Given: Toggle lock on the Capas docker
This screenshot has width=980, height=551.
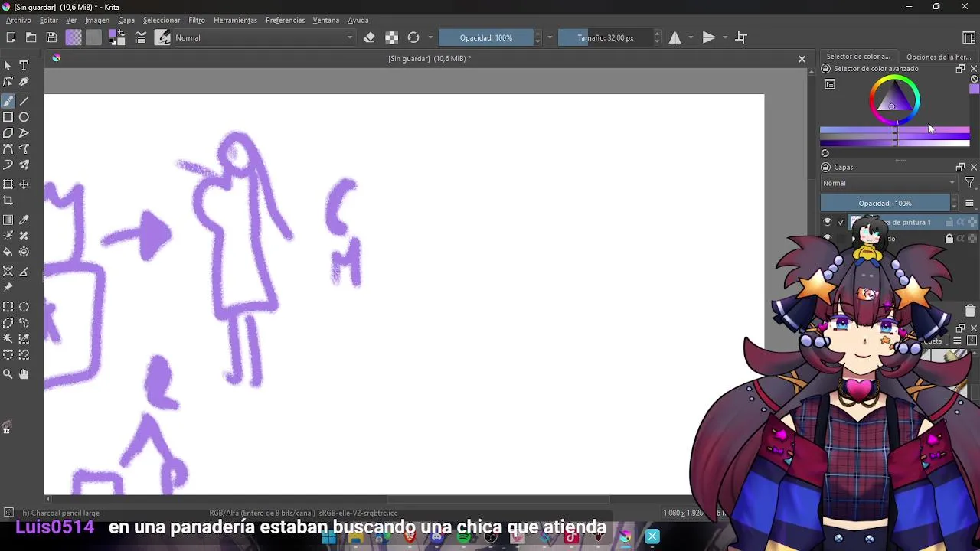Looking at the screenshot, I should [825, 167].
